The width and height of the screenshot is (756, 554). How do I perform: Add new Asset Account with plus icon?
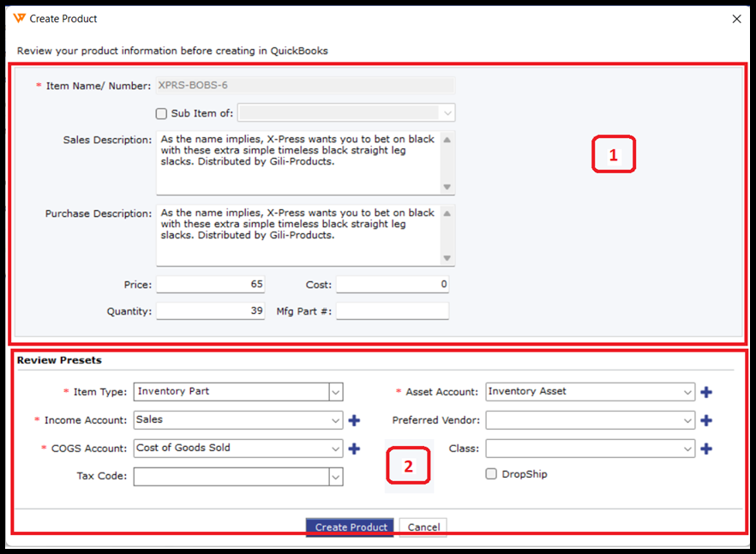pyautogui.click(x=706, y=392)
